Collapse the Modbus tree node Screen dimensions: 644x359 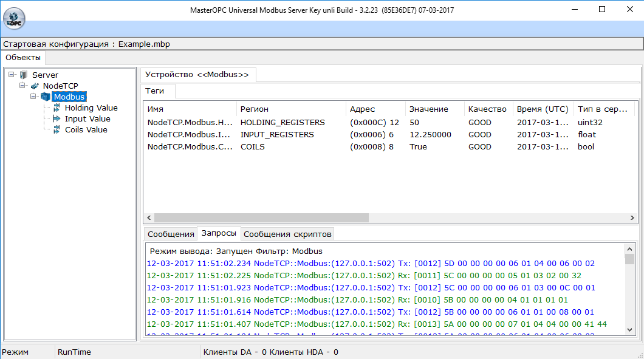(33, 97)
